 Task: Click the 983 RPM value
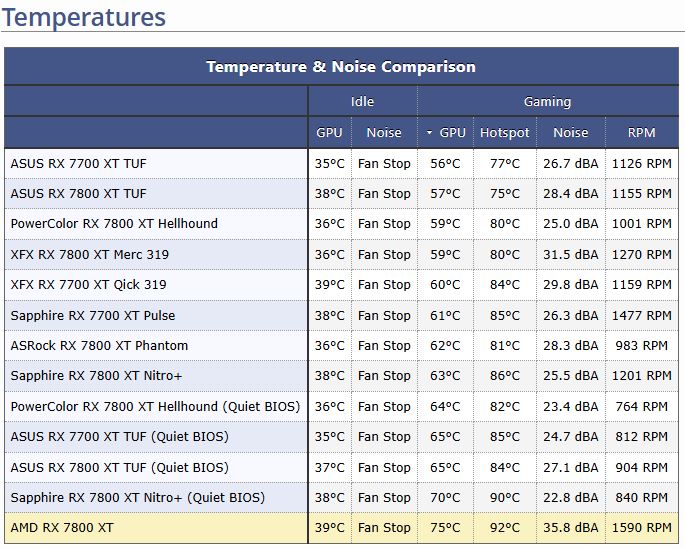[x=641, y=345]
